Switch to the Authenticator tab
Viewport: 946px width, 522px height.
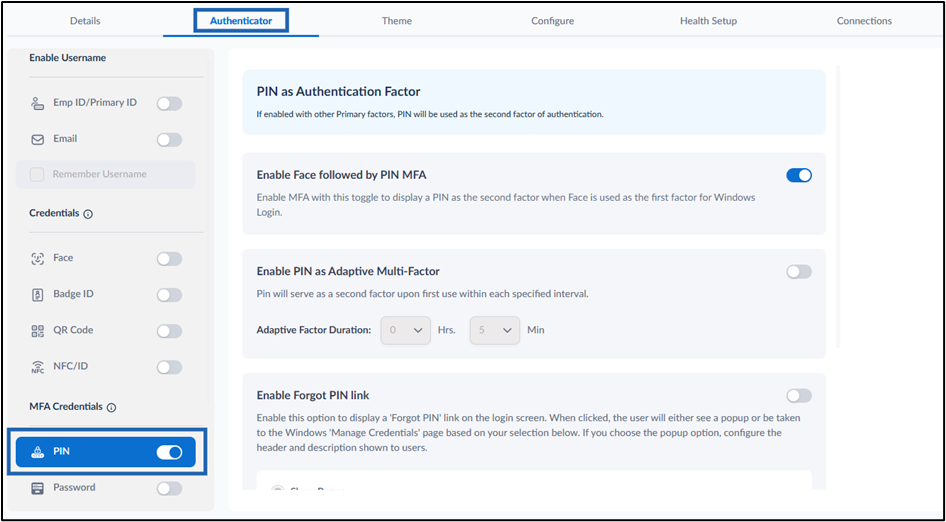241,21
